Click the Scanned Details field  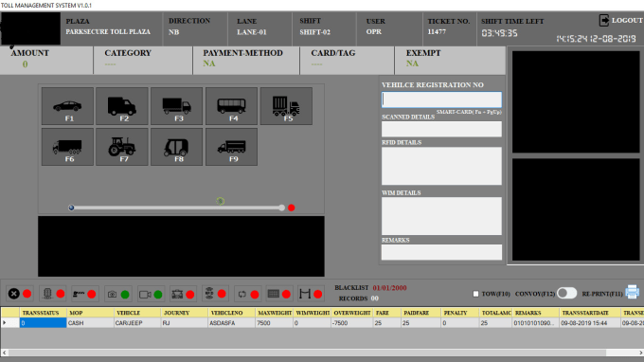click(441, 129)
